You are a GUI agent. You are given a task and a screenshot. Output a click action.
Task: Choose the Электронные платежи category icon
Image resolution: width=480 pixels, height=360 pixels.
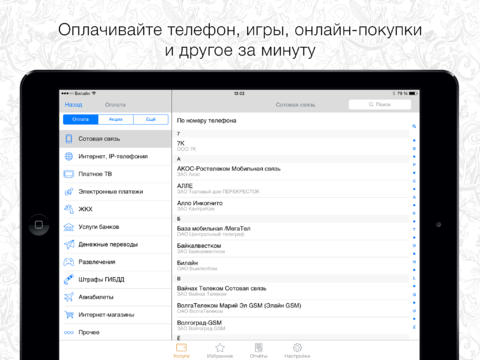coord(69,191)
